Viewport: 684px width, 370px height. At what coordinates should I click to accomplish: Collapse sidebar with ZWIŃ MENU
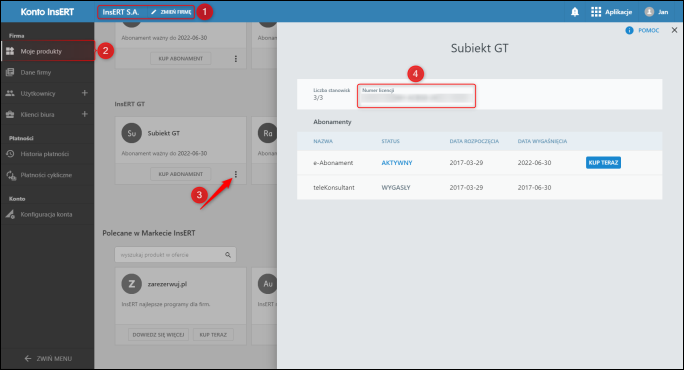pyautogui.click(x=48, y=358)
